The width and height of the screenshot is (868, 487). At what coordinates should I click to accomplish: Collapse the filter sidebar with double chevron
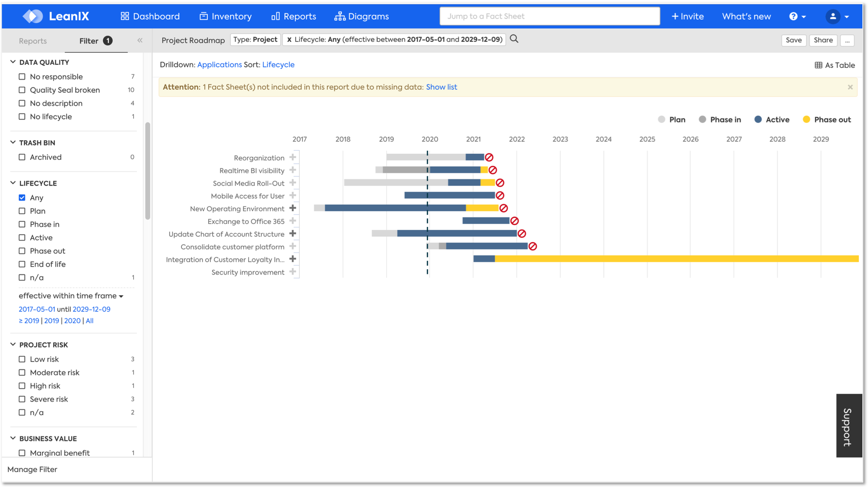(x=140, y=41)
